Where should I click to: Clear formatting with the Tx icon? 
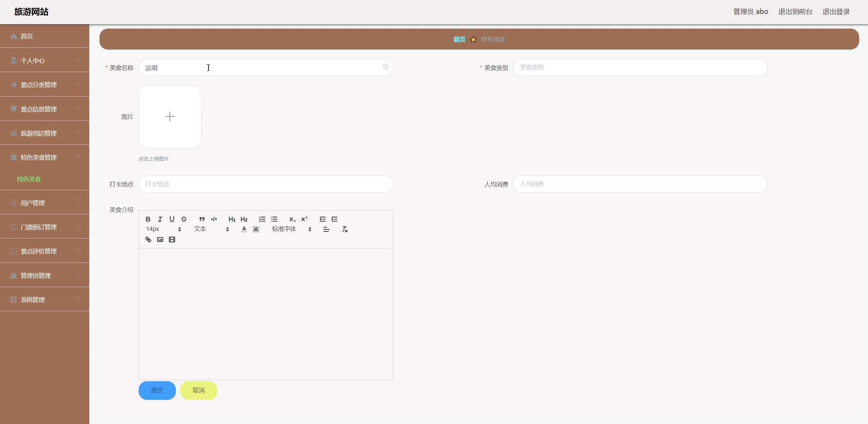pyautogui.click(x=344, y=229)
